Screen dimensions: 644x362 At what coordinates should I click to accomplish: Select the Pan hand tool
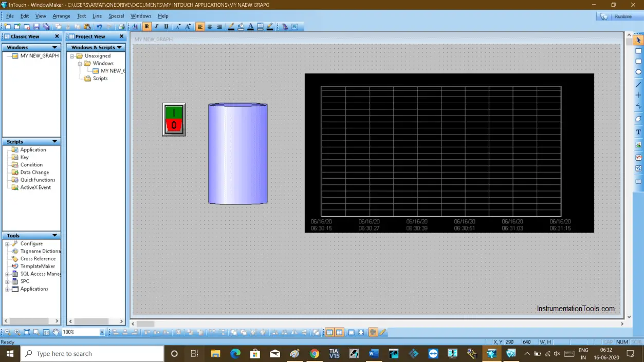[x=56, y=332]
